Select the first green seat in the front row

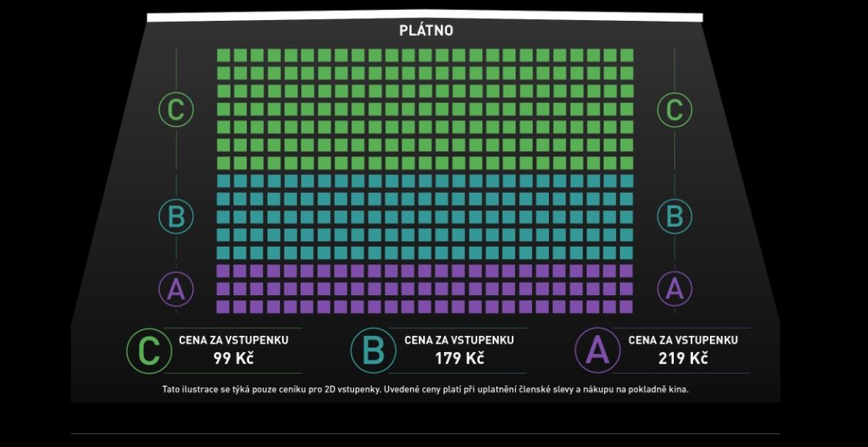pyautogui.click(x=224, y=55)
